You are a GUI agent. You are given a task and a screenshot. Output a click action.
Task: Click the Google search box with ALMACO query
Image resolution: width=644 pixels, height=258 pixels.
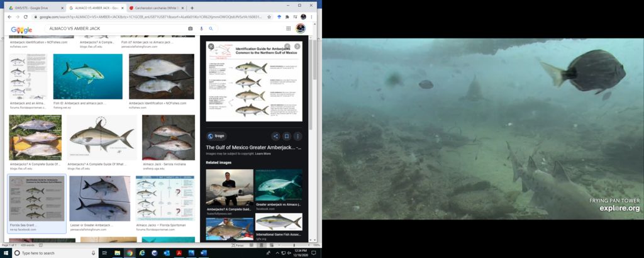click(x=113, y=29)
